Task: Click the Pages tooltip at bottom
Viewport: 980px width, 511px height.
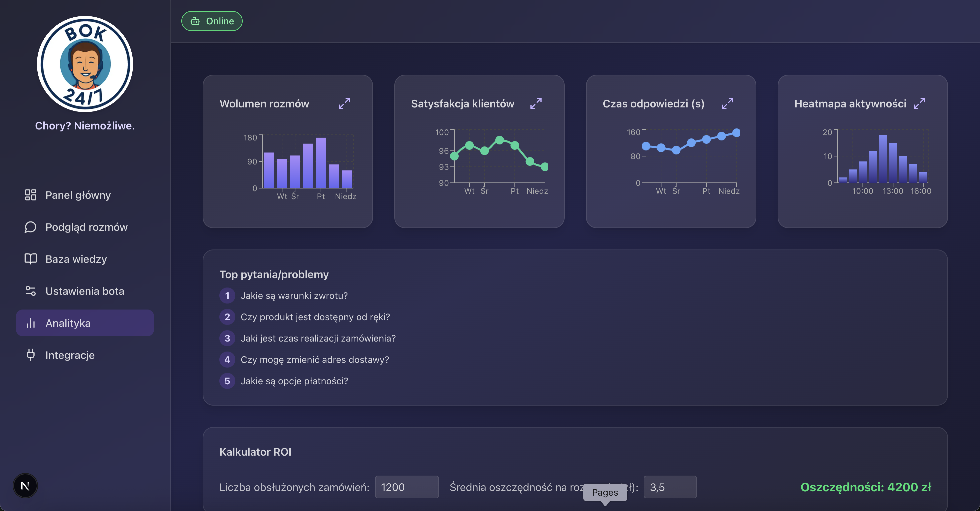Action: pos(605,492)
